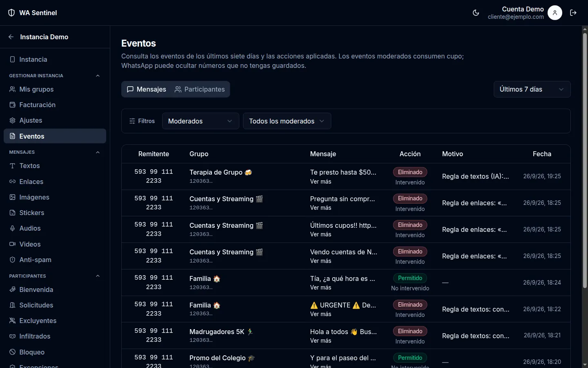Viewport: 588px width, 368px height.
Task: Click the Imágenes picture icon
Action: 13,197
